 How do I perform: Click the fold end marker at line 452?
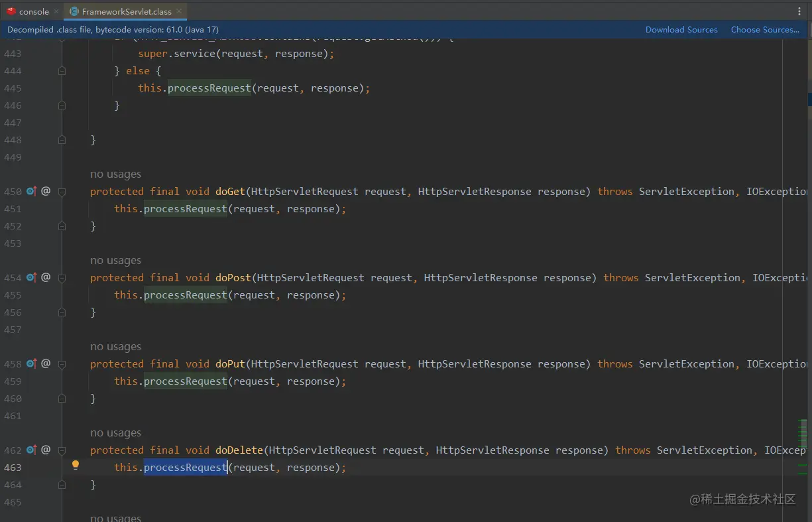click(x=62, y=226)
